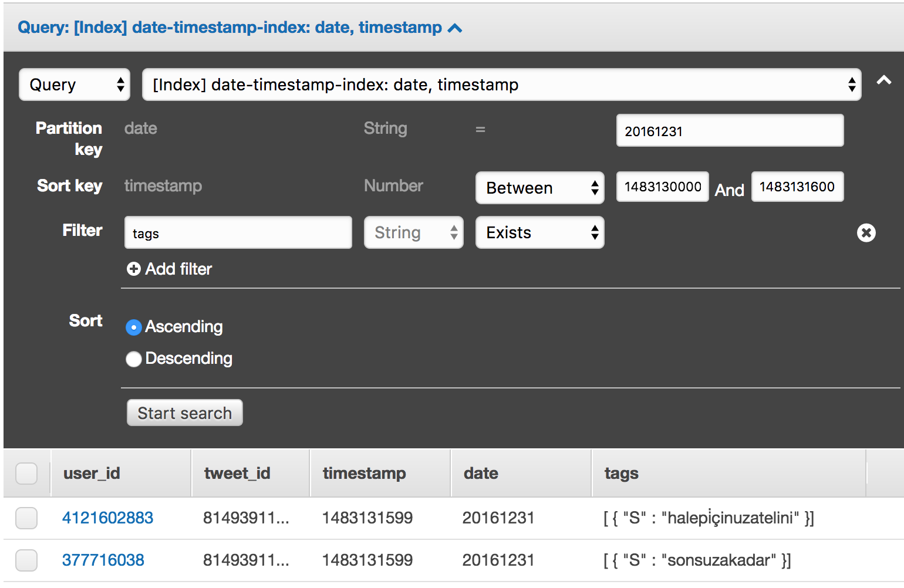The image size is (904, 588).
Task: Open the String filter type dropdown
Action: [x=414, y=232]
